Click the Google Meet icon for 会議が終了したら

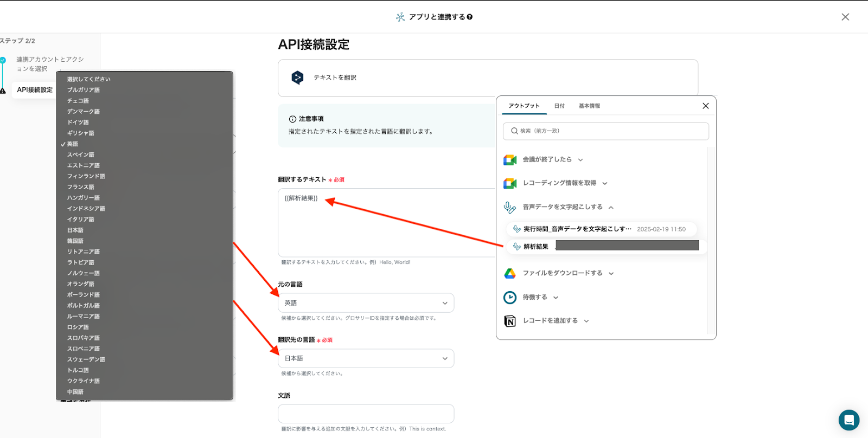click(x=510, y=160)
